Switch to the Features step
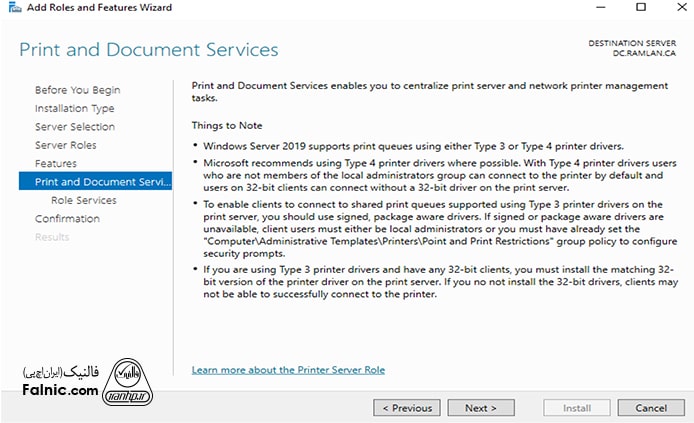 point(55,163)
